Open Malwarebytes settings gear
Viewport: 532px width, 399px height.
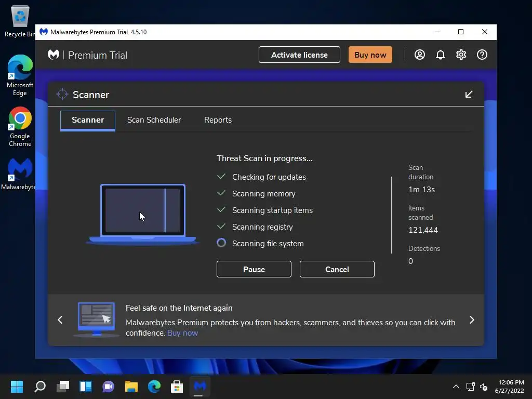[461, 55]
